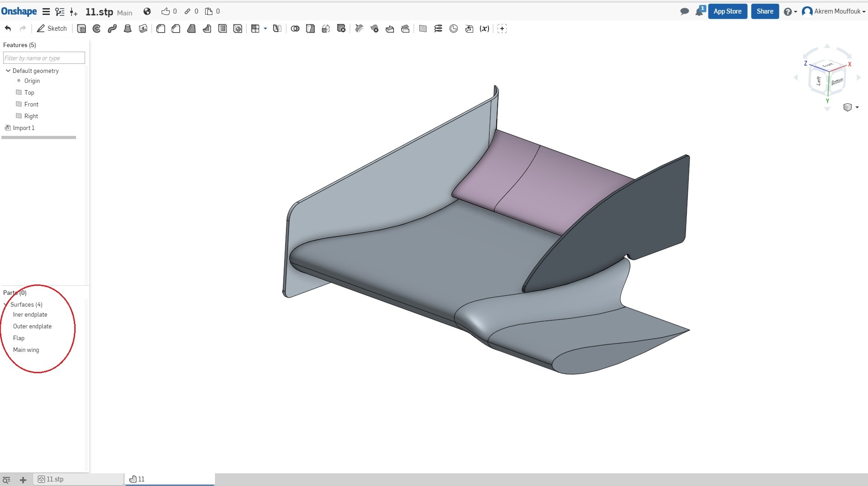The image size is (868, 486).
Task: Select the Extrude tool
Action: (82, 29)
